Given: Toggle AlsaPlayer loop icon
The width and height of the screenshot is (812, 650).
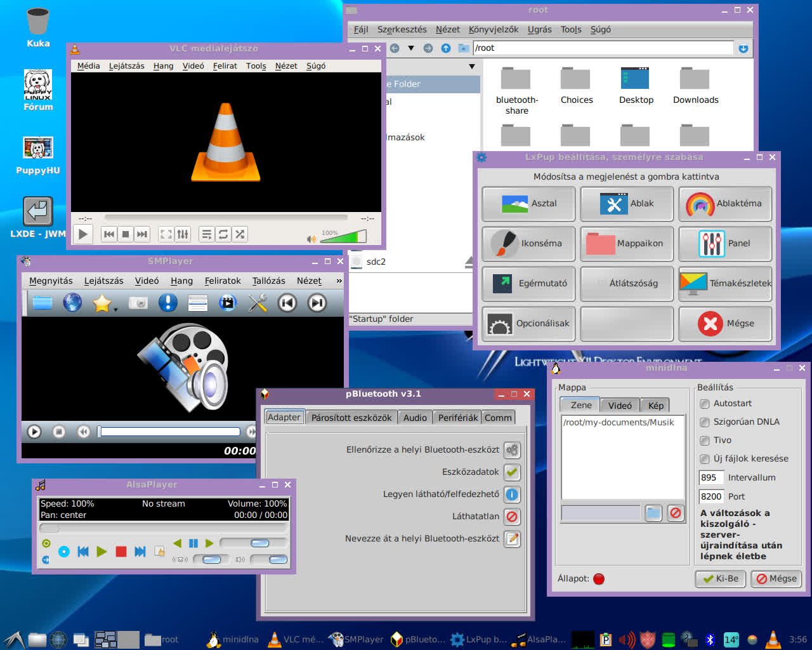Looking at the screenshot, I should click(46, 543).
